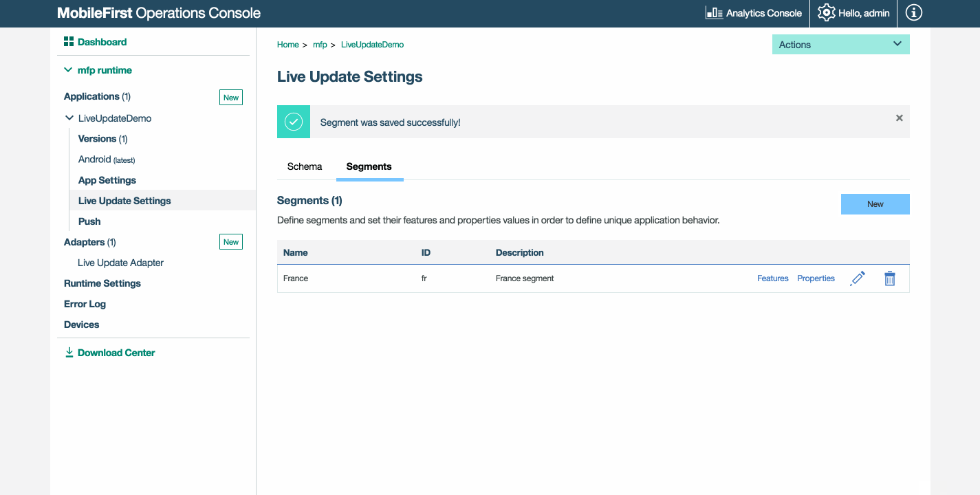Click Analytics Console label
Screen dimensions: 980x495
[764, 13]
